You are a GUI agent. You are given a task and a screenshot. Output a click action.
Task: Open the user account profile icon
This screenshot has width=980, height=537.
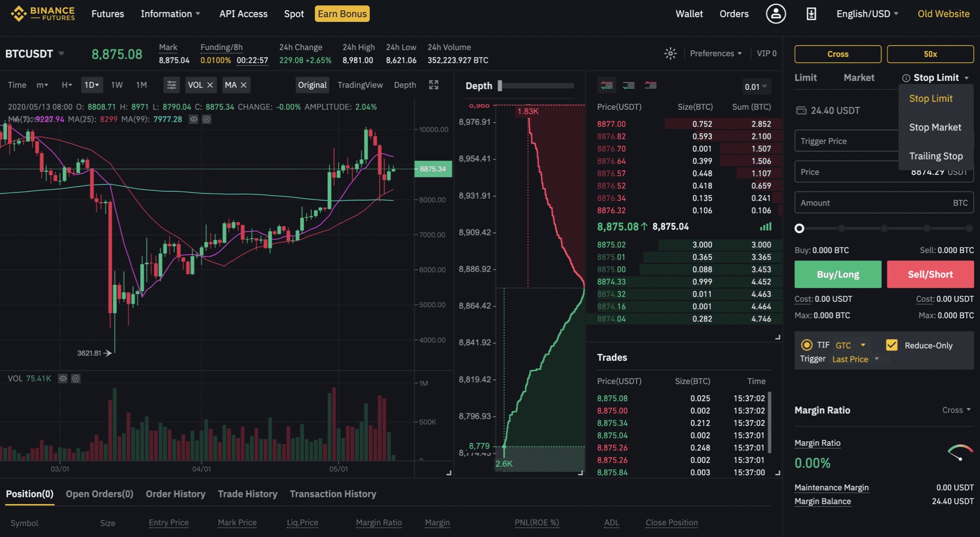775,14
